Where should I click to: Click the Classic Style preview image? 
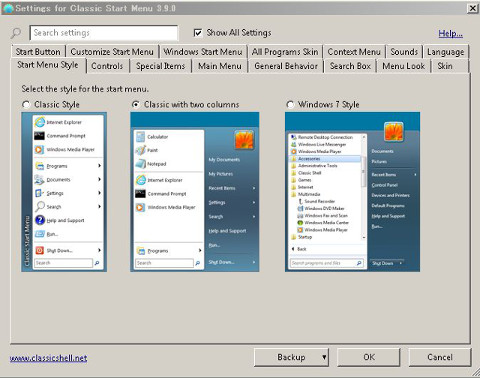coord(64,192)
